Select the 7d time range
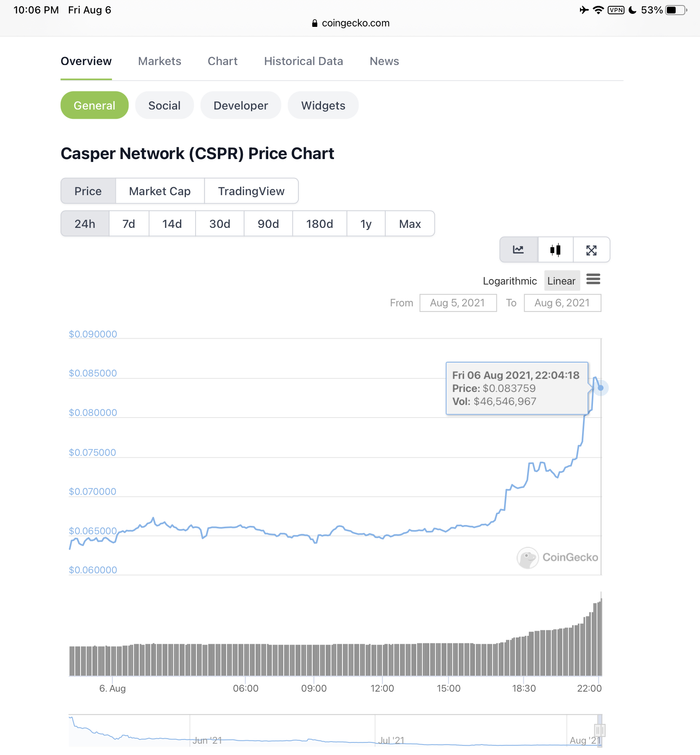 pyautogui.click(x=129, y=224)
